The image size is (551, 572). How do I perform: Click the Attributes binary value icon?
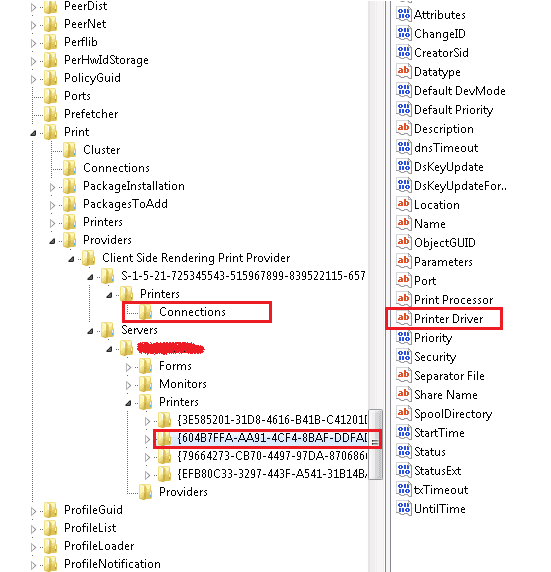tap(404, 14)
